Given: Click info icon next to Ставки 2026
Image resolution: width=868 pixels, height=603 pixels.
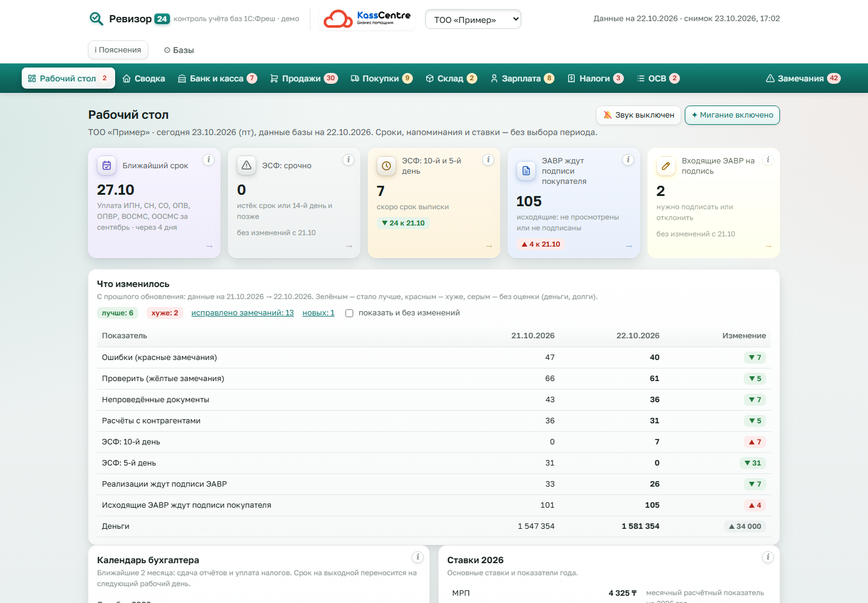Looking at the screenshot, I should [x=768, y=557].
